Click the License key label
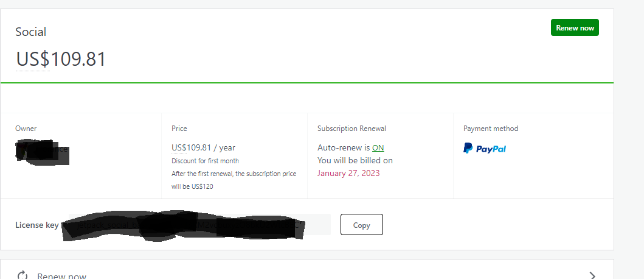Viewport: 644px width, 279px height. (37, 225)
